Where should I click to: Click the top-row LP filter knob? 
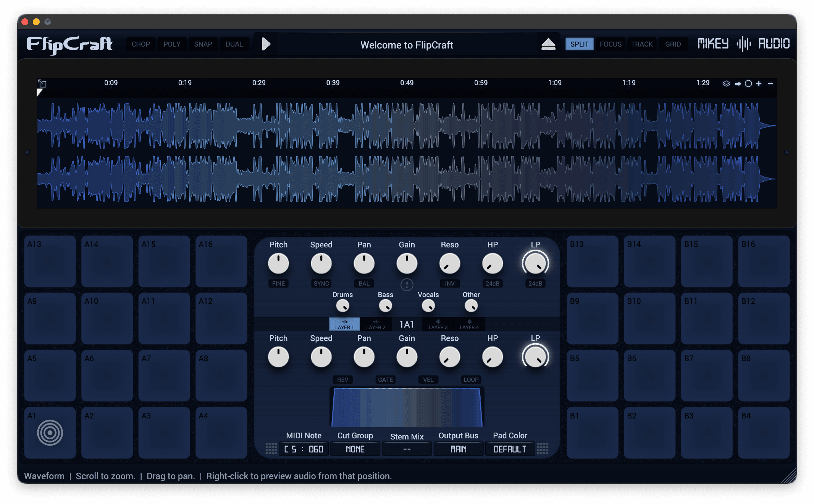tap(535, 263)
